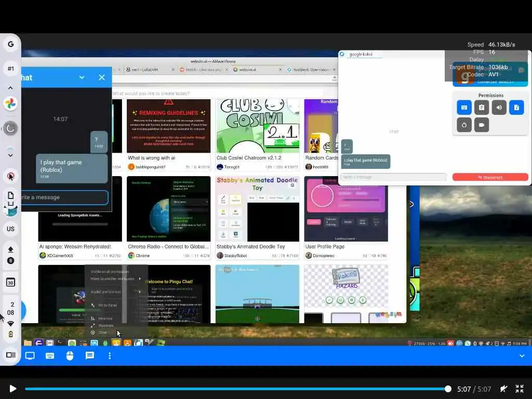The width and height of the screenshot is (532, 399).
Task: Open notification badge showing 8
Action: [x=10, y=261]
